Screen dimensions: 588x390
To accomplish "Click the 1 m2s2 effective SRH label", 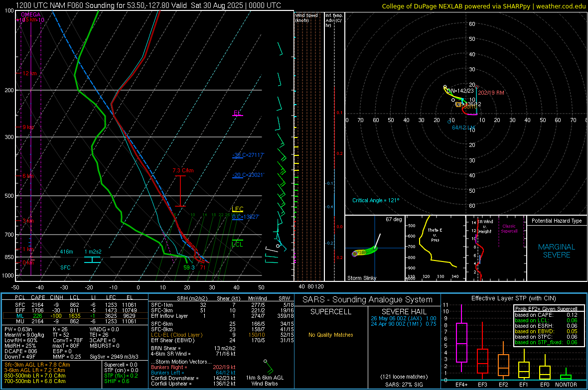I will (93, 252).
